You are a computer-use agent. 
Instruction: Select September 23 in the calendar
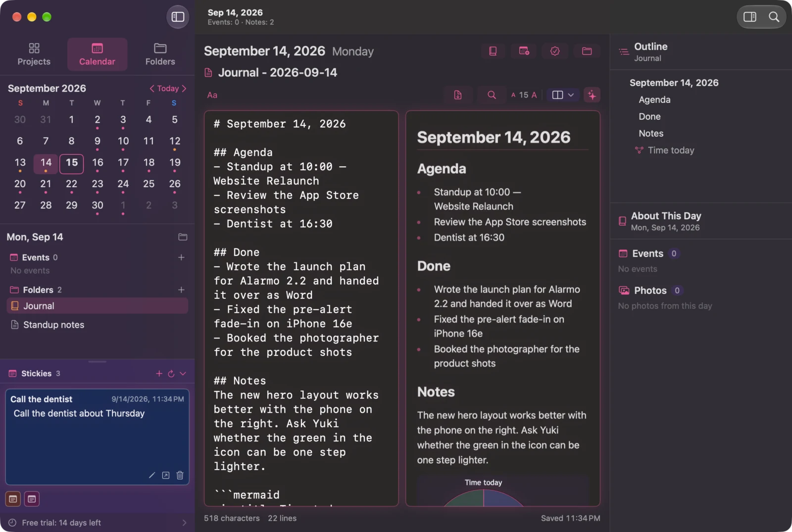pyautogui.click(x=98, y=185)
